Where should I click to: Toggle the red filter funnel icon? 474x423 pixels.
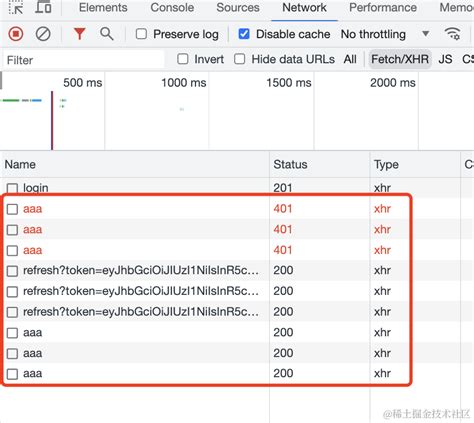(x=79, y=34)
